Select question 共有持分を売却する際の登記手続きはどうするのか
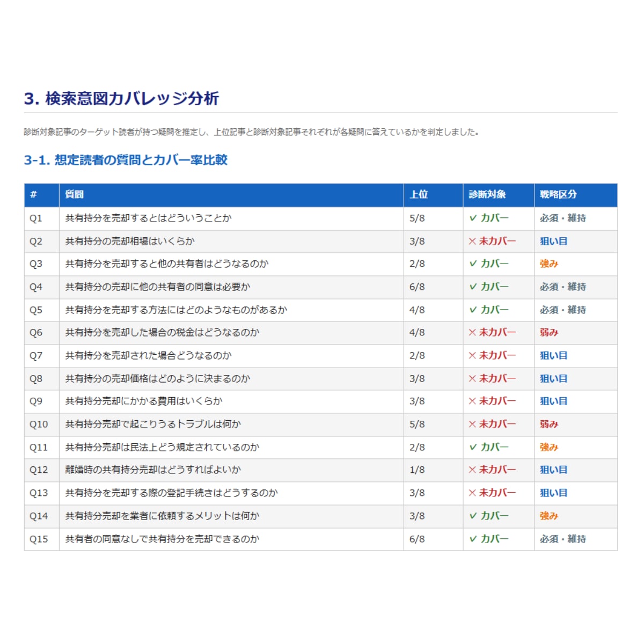The image size is (644, 644). click(x=172, y=493)
